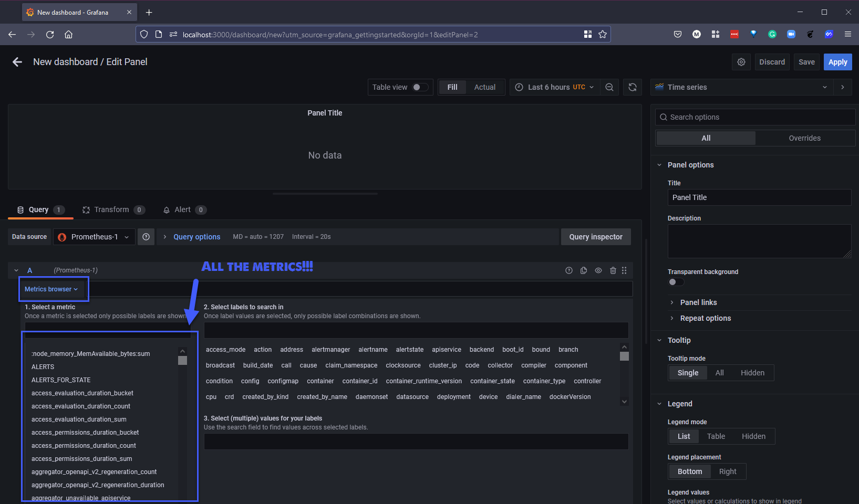Viewport: 859px width, 504px height.
Task: Open the Prometheus-1 data source dropdown
Action: (94, 237)
